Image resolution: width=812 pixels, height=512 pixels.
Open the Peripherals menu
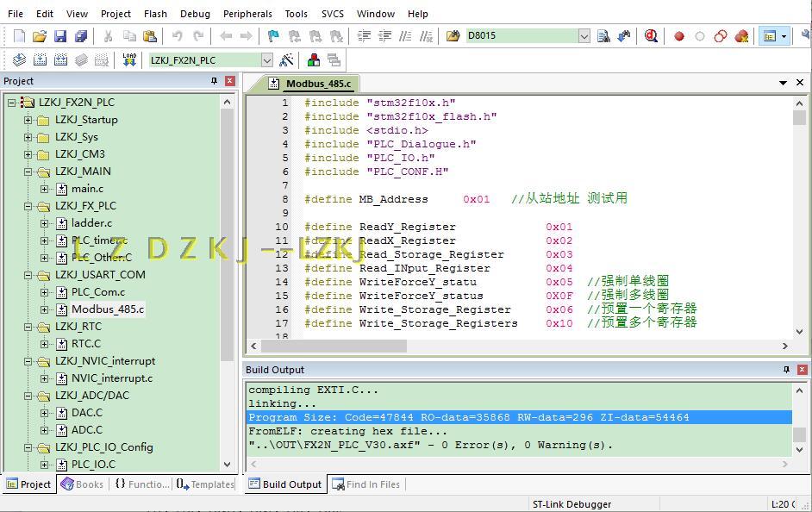[x=247, y=14]
